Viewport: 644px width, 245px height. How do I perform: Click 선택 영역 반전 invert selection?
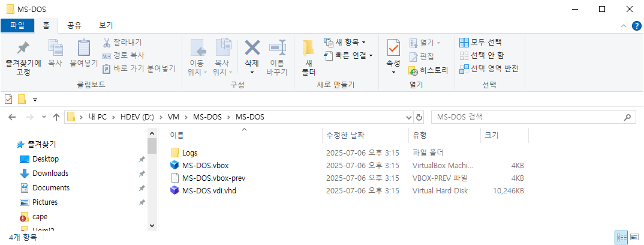(489, 68)
